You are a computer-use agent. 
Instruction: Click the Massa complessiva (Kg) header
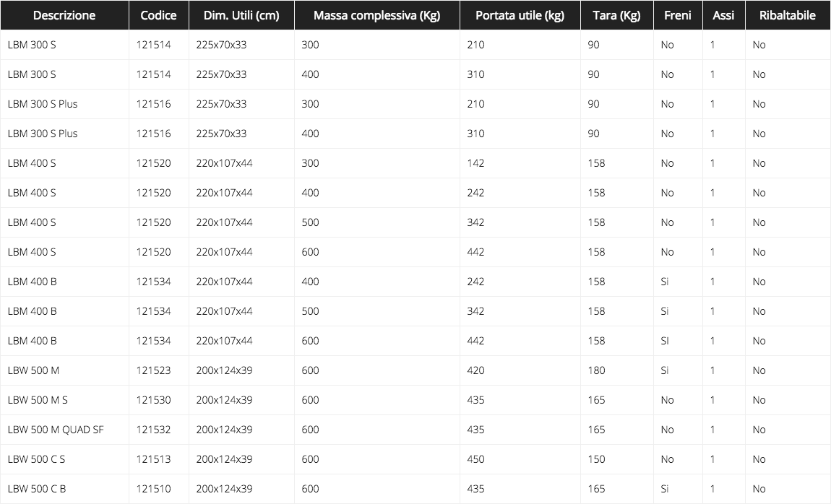point(376,15)
